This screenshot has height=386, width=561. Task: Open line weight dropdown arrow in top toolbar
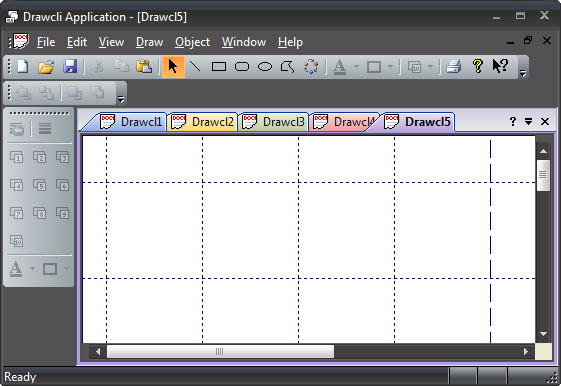coord(430,67)
